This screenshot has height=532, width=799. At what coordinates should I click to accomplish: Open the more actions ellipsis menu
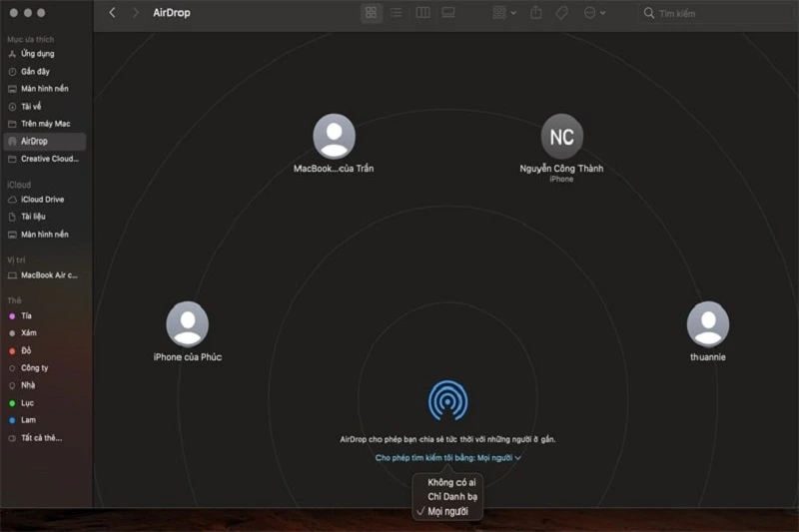point(594,13)
